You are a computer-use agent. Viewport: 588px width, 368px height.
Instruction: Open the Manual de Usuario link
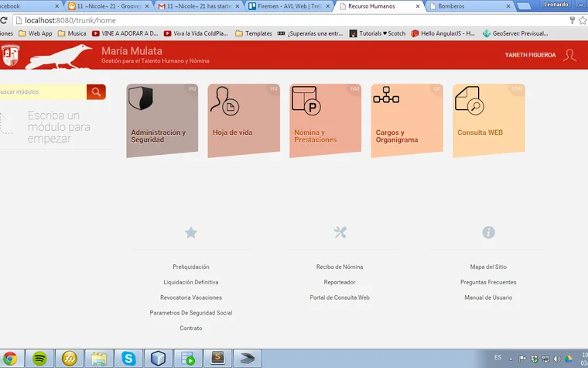(x=488, y=297)
